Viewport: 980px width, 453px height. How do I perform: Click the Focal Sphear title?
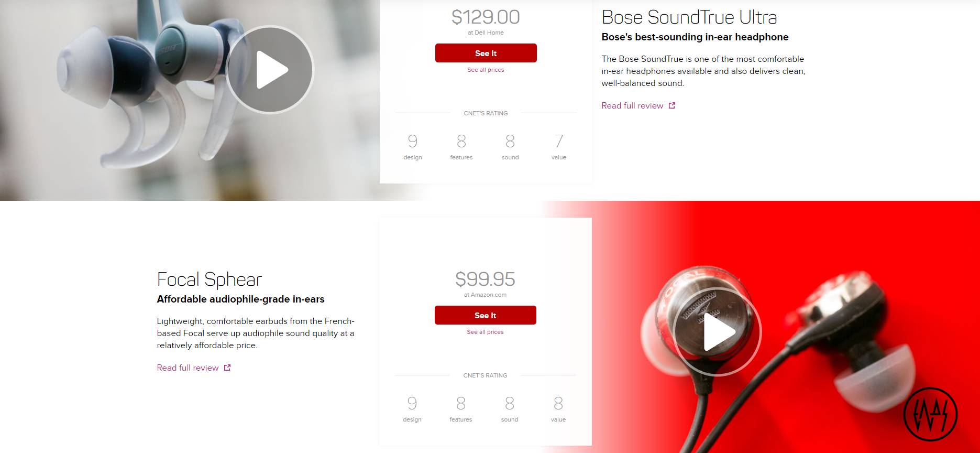pyautogui.click(x=210, y=279)
